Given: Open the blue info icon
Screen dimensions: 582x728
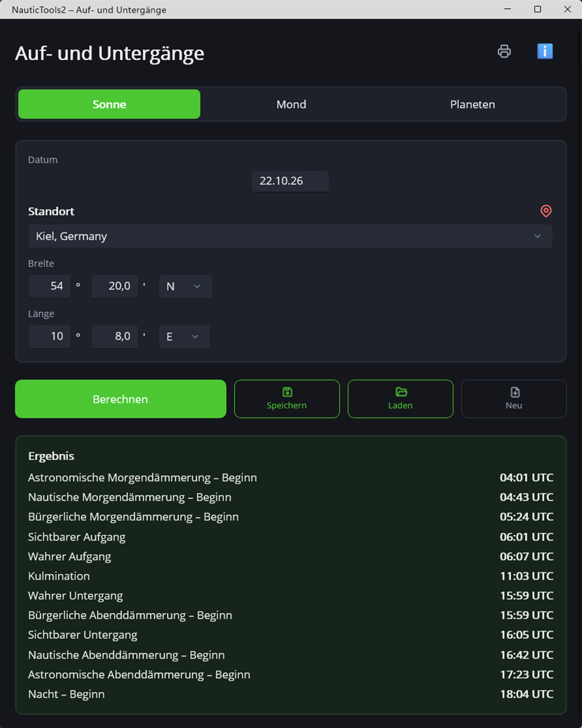Looking at the screenshot, I should pos(545,51).
